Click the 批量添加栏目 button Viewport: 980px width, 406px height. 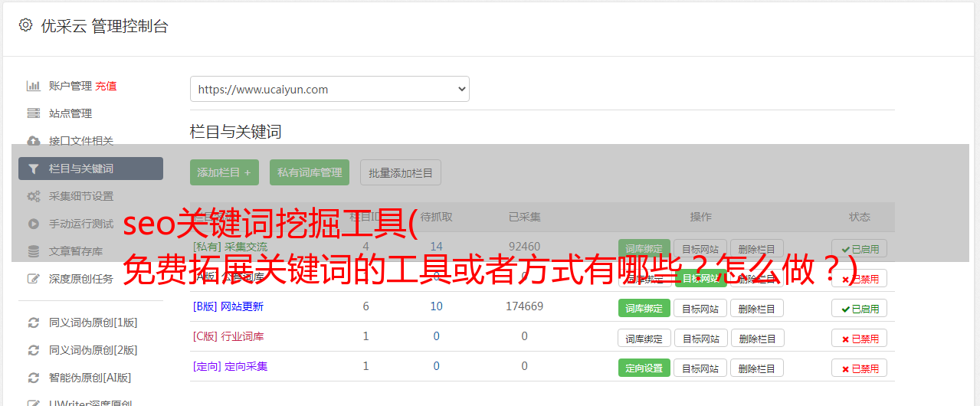401,172
